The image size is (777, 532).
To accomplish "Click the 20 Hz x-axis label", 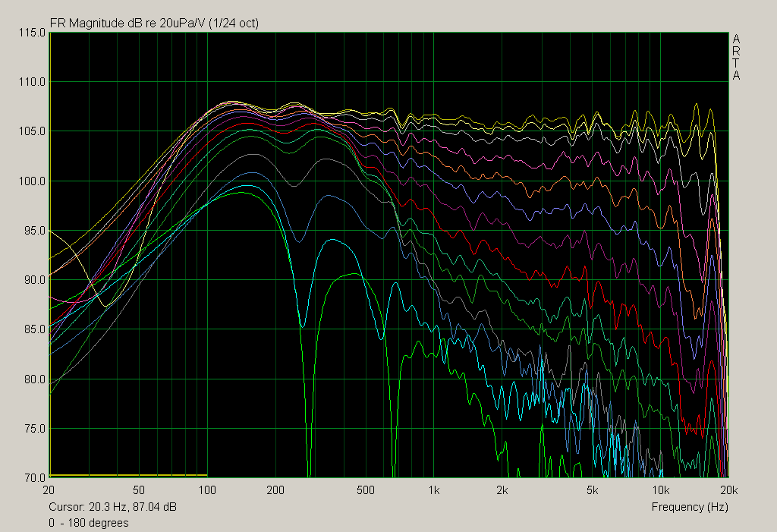I will [x=49, y=490].
